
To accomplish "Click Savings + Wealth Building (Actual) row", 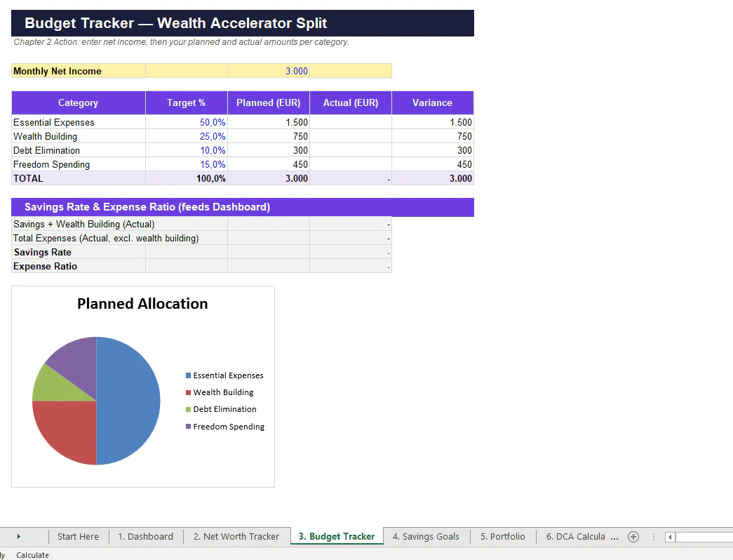I will click(x=201, y=224).
